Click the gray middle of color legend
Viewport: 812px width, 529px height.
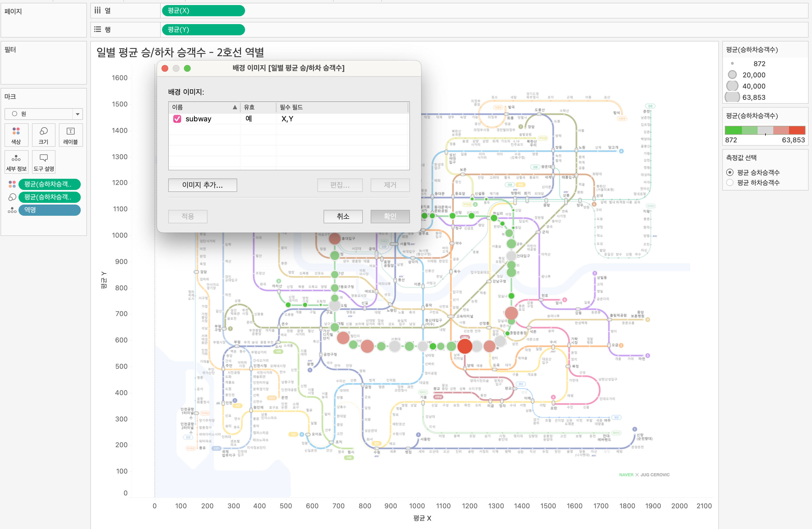(765, 130)
